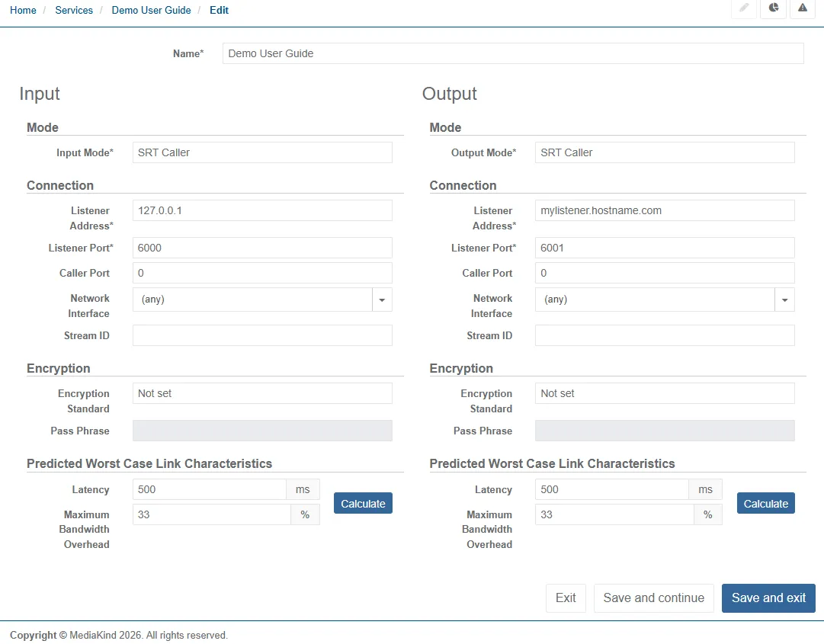Open Output Encryption Standard selector

(x=665, y=393)
